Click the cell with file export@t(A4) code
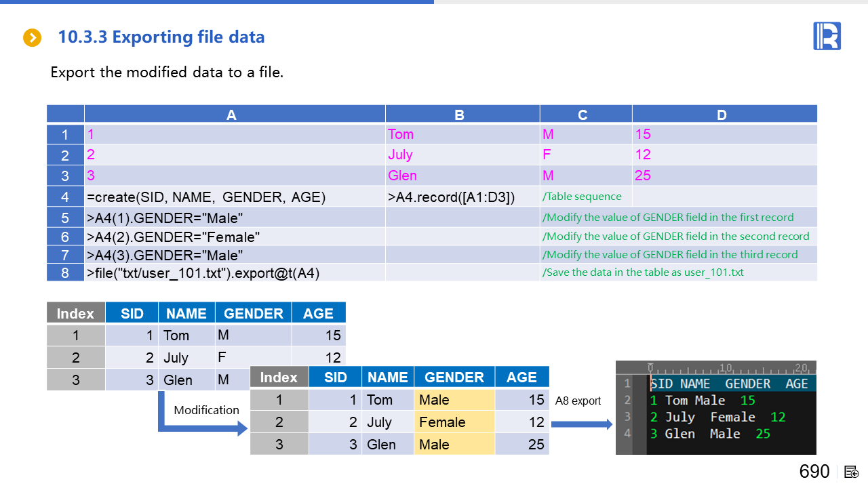The width and height of the screenshot is (868, 488). 203,273
